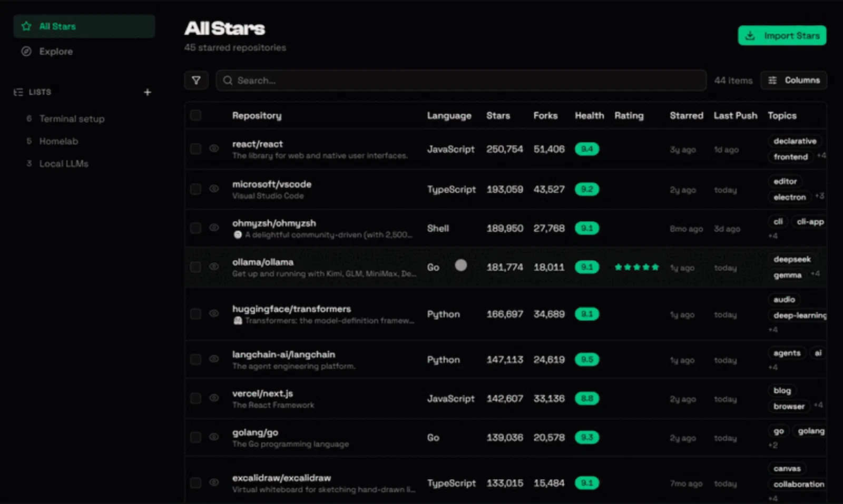This screenshot has height=504, width=843.
Task: Open the microsoft/vscode repository link
Action: click(272, 184)
